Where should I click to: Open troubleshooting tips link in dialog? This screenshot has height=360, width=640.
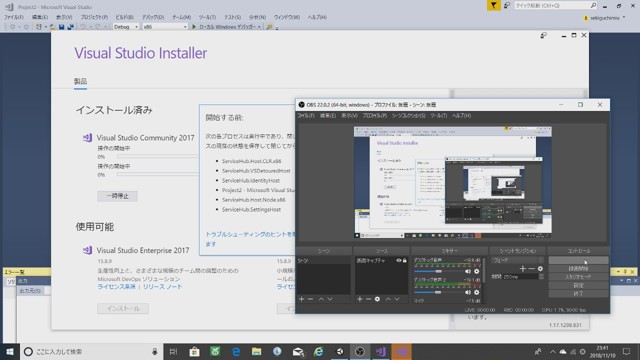(x=250, y=239)
